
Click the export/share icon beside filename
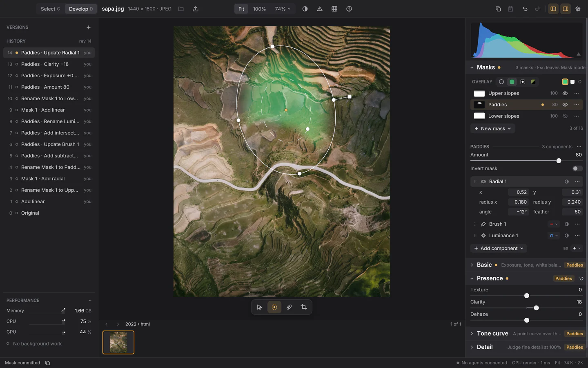(196, 9)
